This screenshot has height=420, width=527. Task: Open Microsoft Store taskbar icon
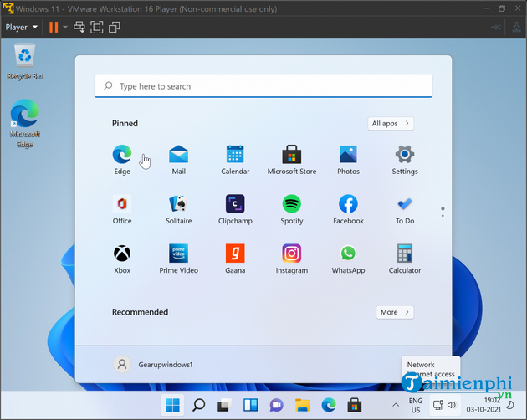[354, 405]
